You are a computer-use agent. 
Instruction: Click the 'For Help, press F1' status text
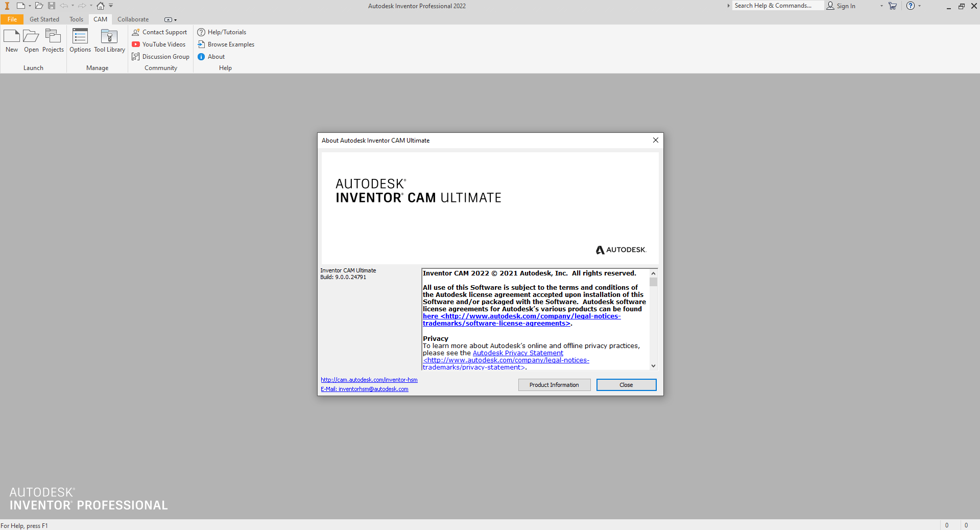24,526
